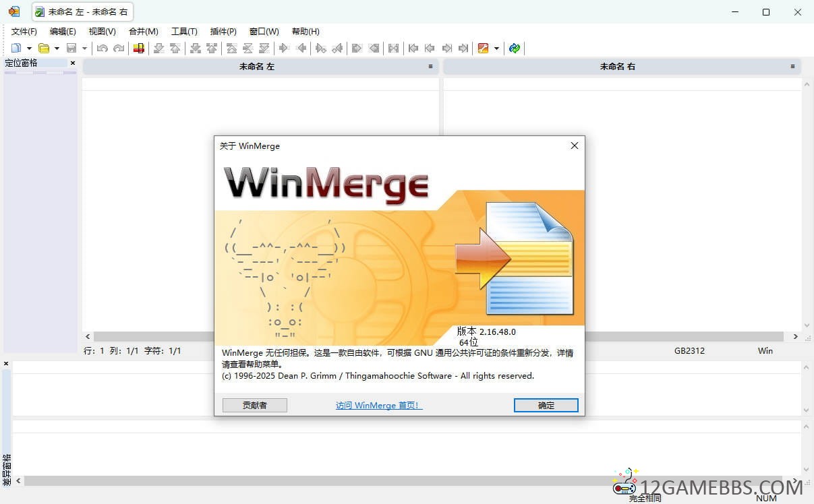Open the 视图(V) menu
This screenshot has height=504, width=814.
pos(102,32)
